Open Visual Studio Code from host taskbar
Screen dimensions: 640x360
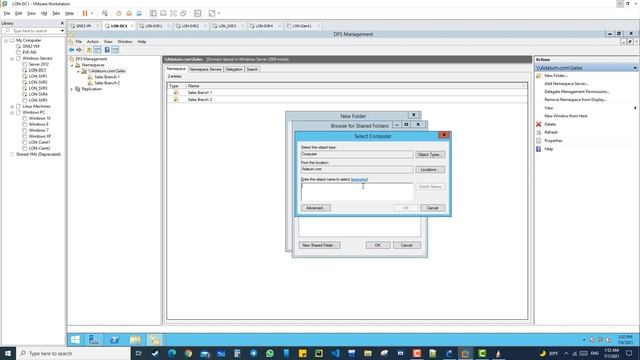(335, 353)
